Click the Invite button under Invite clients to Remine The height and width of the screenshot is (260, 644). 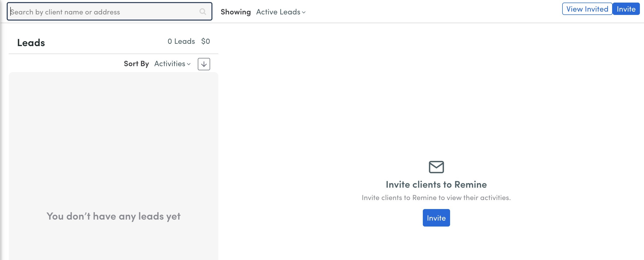pos(436,218)
